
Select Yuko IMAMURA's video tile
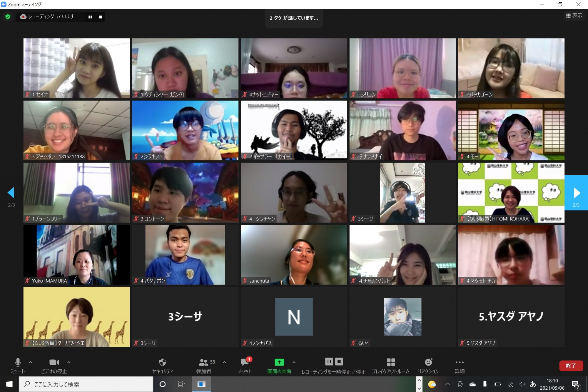(76, 255)
